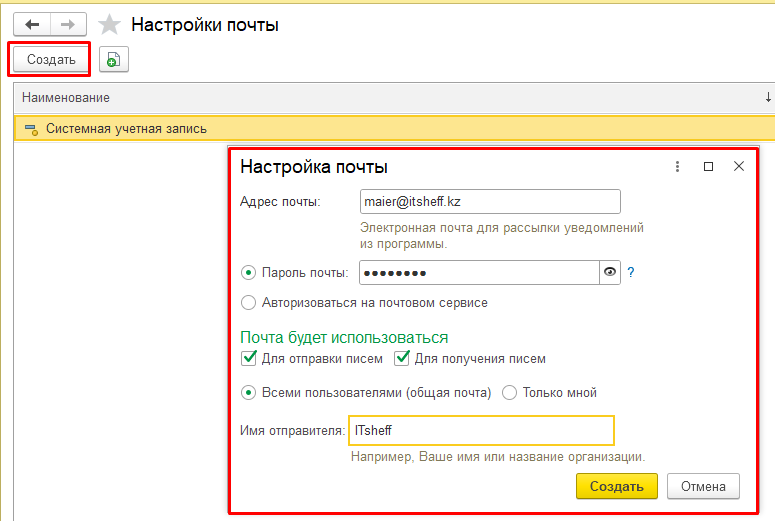The image size is (775, 521).
Task: Click the forward navigation arrow
Action: [x=67, y=25]
